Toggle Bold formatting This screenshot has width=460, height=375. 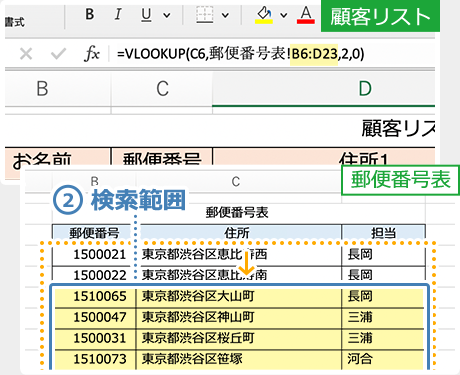coord(89,15)
